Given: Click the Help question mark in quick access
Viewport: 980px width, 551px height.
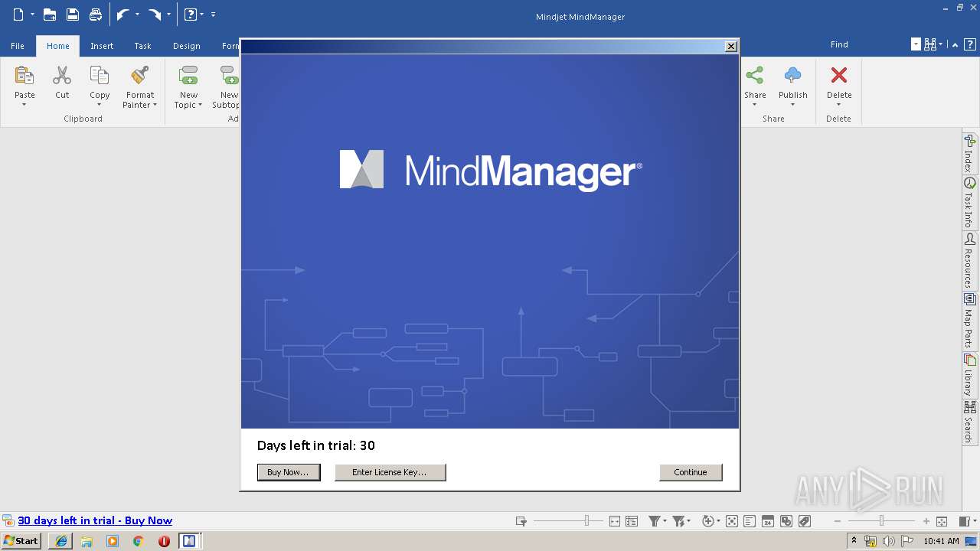Looking at the screenshot, I should [191, 14].
